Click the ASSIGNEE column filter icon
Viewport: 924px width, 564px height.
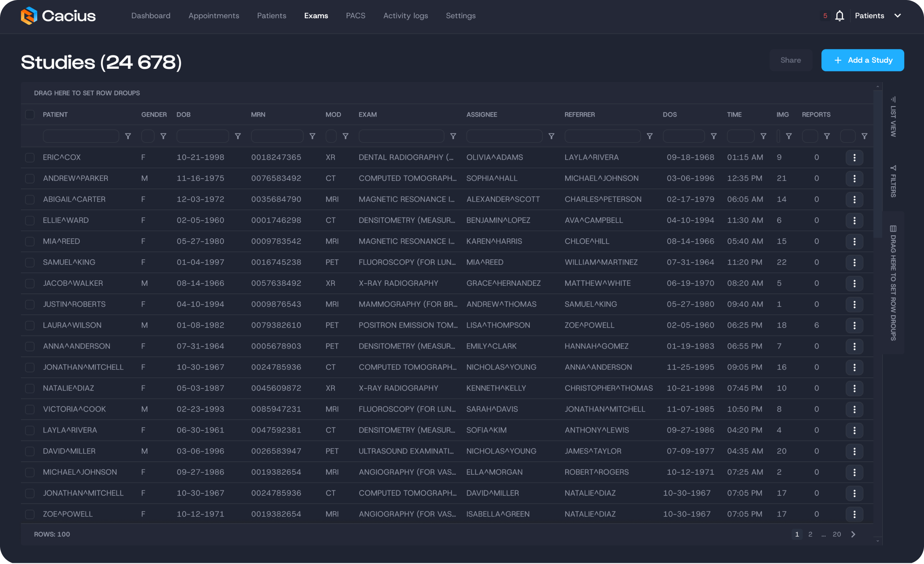[x=551, y=136]
